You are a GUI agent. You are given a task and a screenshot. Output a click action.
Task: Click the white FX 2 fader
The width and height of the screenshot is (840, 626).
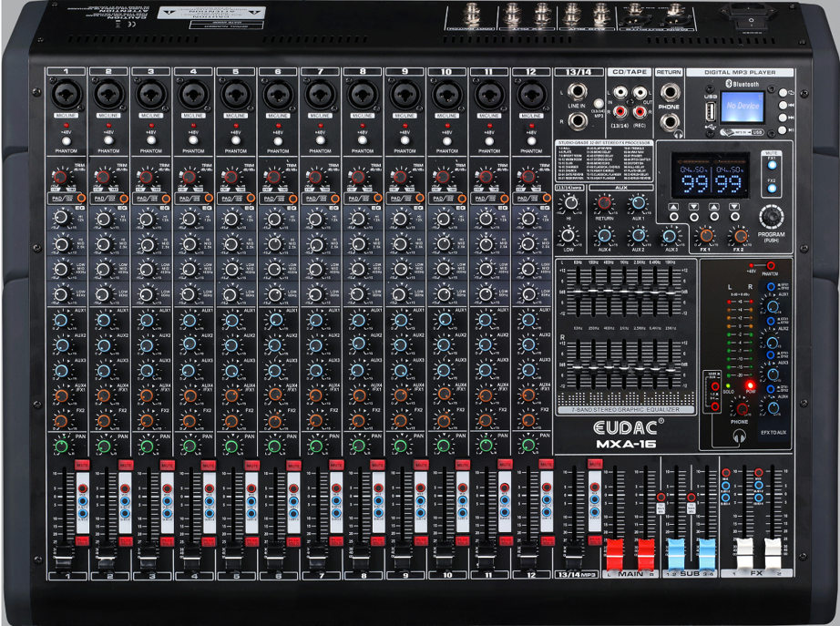[773, 555]
